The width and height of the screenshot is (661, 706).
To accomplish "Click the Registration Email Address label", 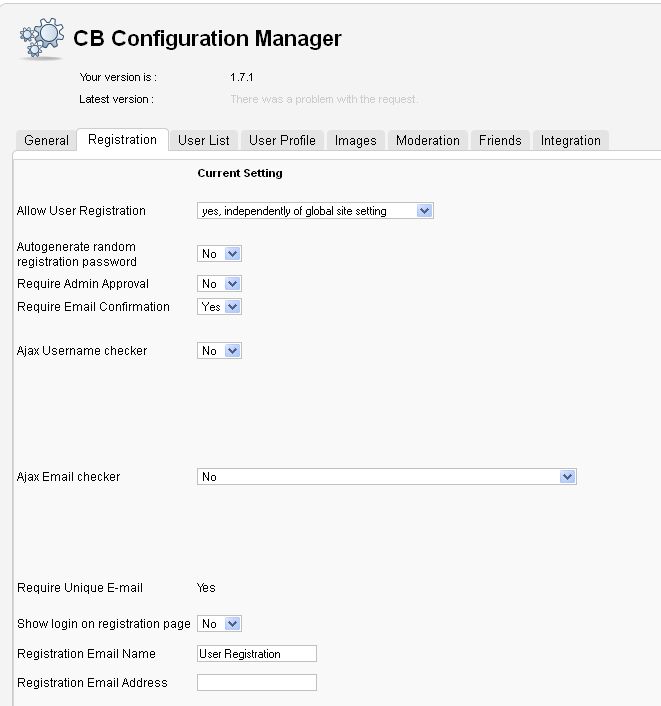I will click(x=92, y=683).
